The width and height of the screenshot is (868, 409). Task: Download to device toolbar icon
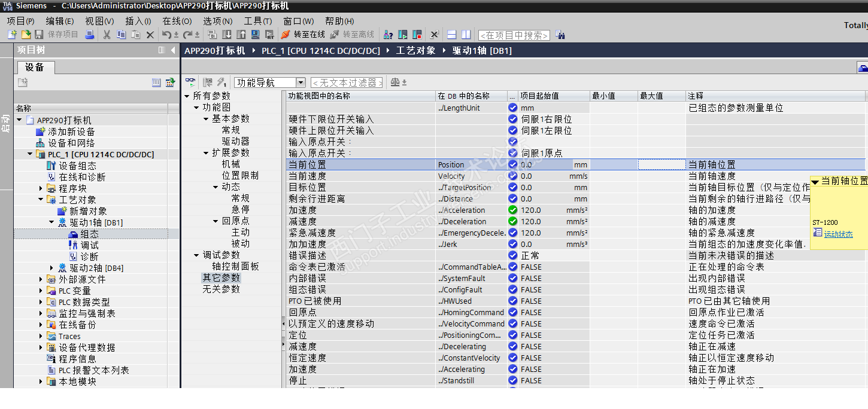[227, 35]
